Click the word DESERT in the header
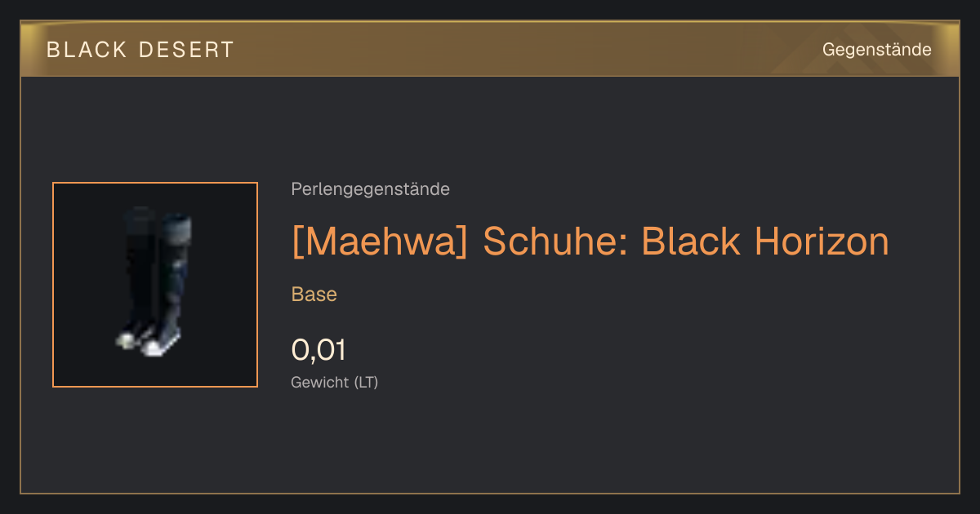This screenshot has width=980, height=514. coord(187,50)
